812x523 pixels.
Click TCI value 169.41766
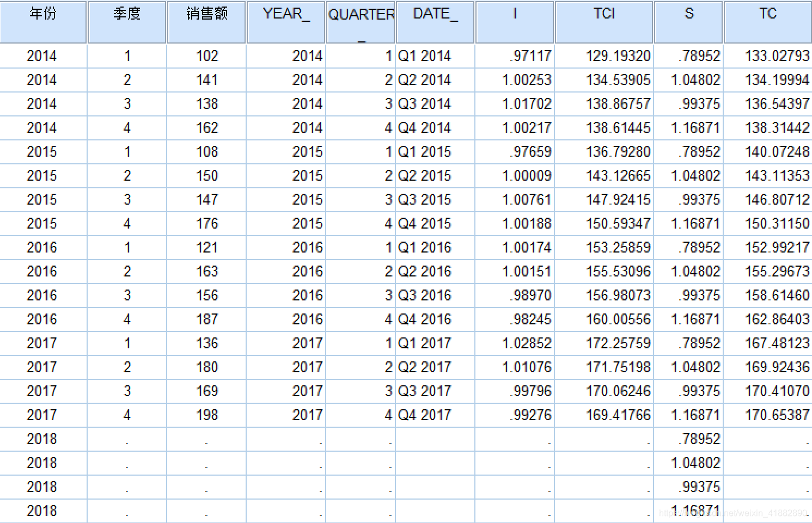tap(604, 415)
